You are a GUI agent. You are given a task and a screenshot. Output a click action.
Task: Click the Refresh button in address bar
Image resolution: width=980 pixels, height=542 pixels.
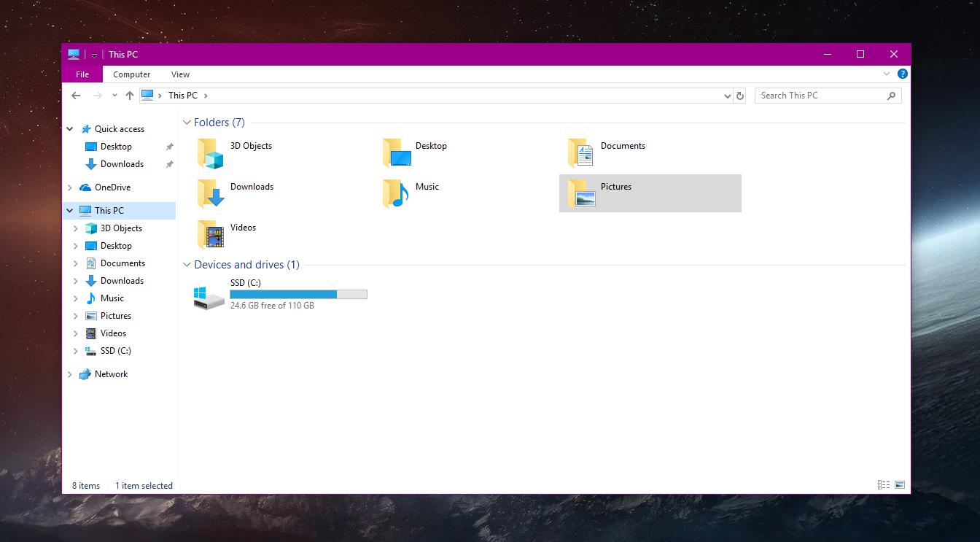[x=740, y=96]
